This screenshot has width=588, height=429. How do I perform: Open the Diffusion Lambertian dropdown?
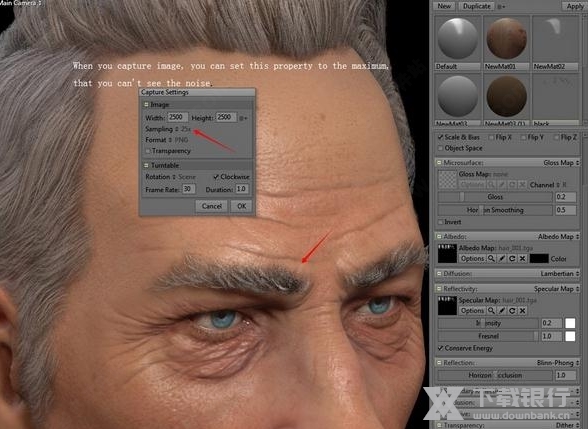[560, 273]
